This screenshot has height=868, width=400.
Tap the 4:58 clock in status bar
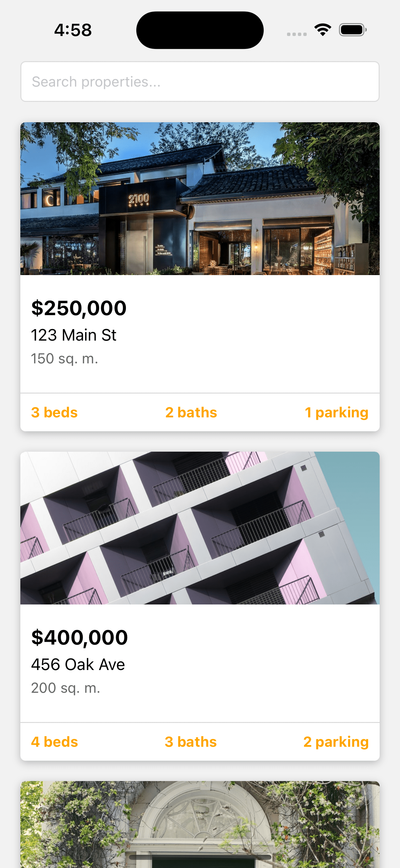[x=73, y=30]
